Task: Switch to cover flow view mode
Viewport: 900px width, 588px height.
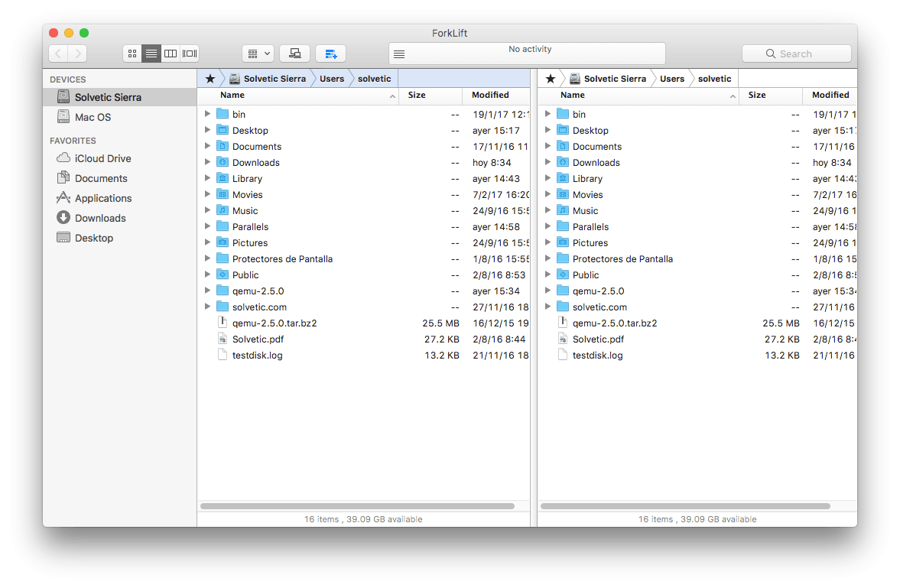Action: click(190, 54)
